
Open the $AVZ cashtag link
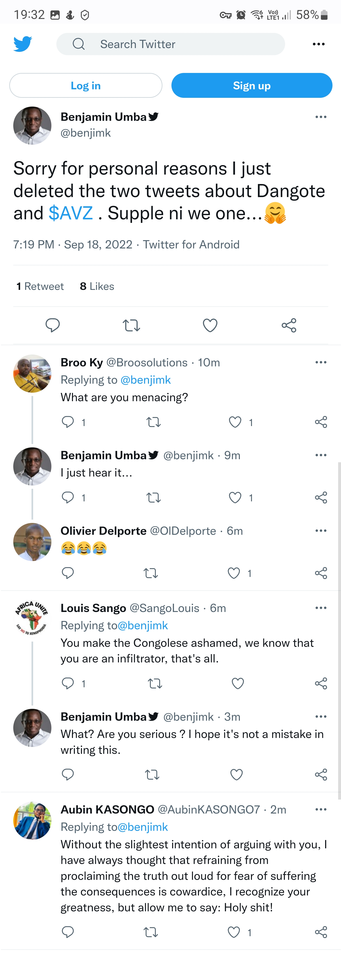[x=71, y=213]
